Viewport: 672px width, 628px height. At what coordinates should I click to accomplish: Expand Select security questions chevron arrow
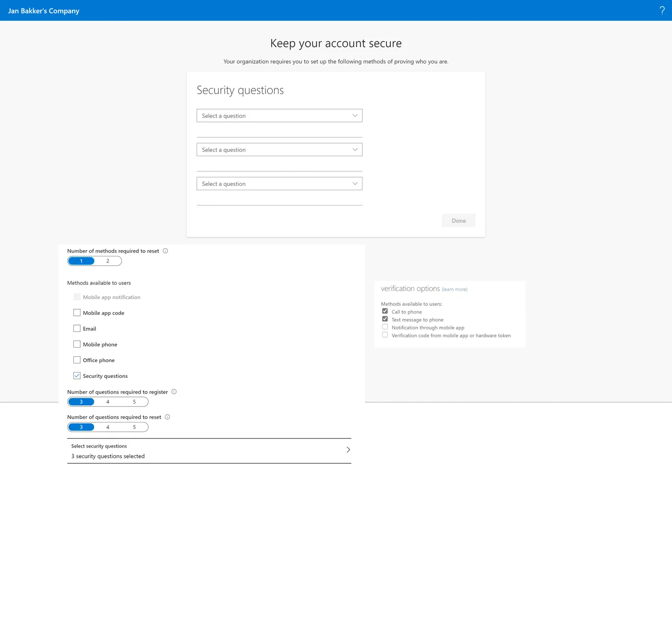pos(348,450)
